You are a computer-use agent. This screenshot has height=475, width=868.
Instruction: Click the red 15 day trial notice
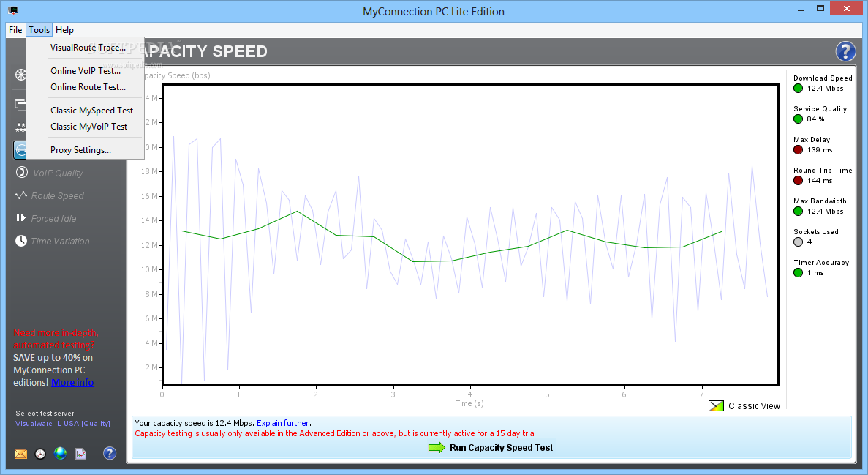[x=336, y=433]
